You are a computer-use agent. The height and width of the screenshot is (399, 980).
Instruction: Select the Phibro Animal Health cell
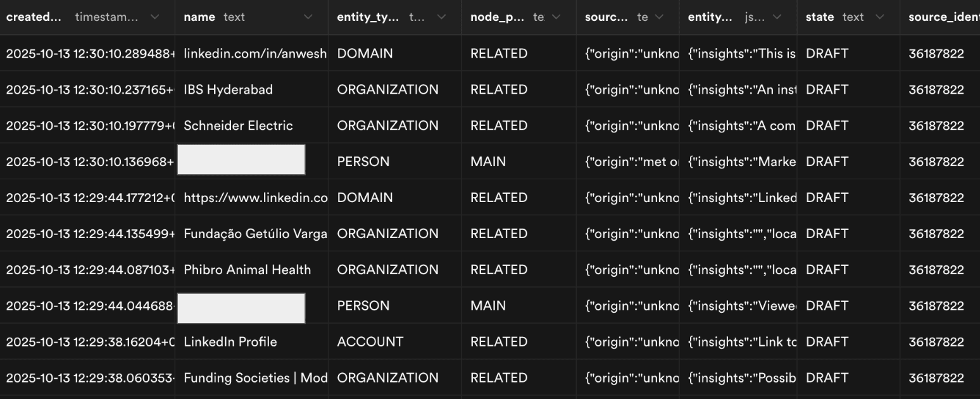pyautogui.click(x=247, y=269)
